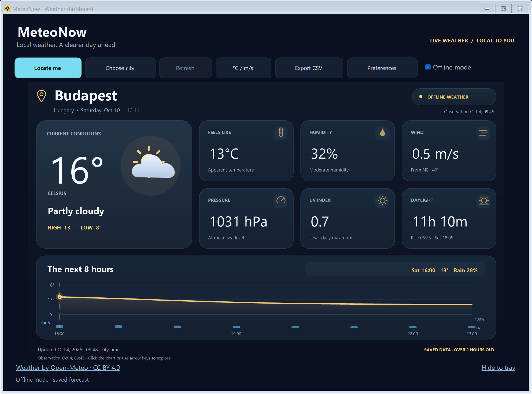Click the 'Partly cloudy' condition text
The image size is (532, 394).
click(76, 211)
